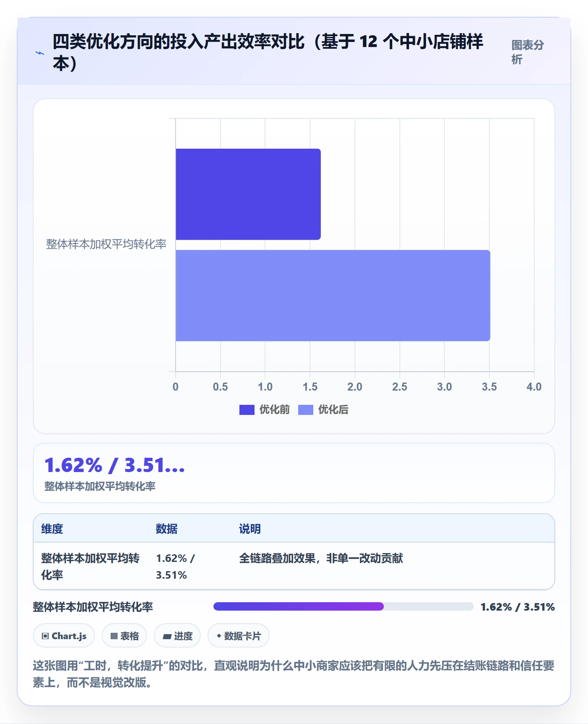Toggle the 优化前 legend color box
Screen dimensions: 588x724
point(247,410)
